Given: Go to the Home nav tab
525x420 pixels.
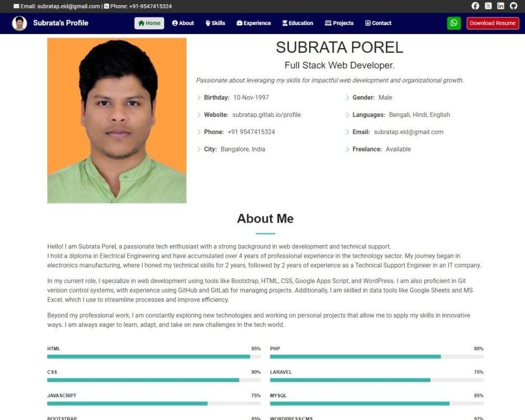Looking at the screenshot, I should [149, 23].
